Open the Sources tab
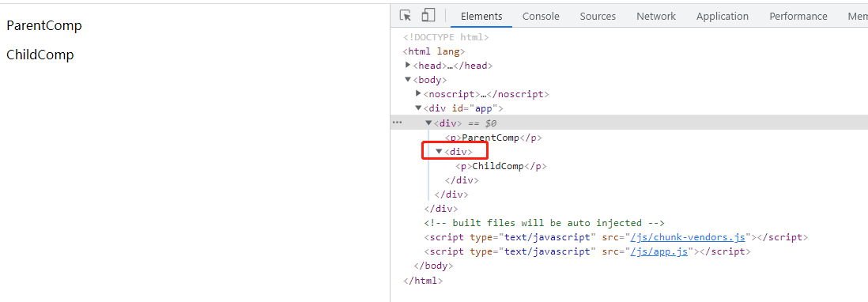This screenshot has width=868, height=302. [598, 16]
